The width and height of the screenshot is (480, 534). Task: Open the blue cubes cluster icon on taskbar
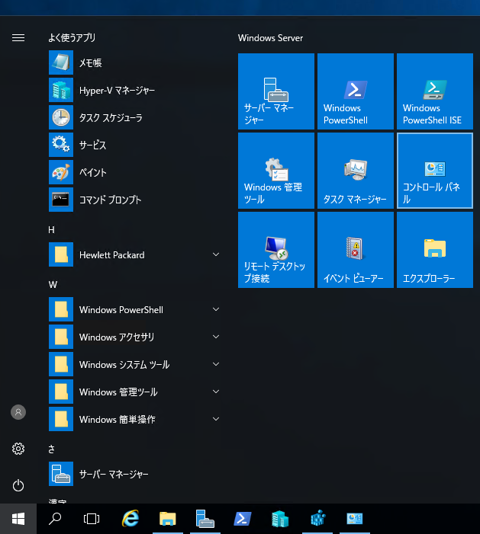(318, 519)
